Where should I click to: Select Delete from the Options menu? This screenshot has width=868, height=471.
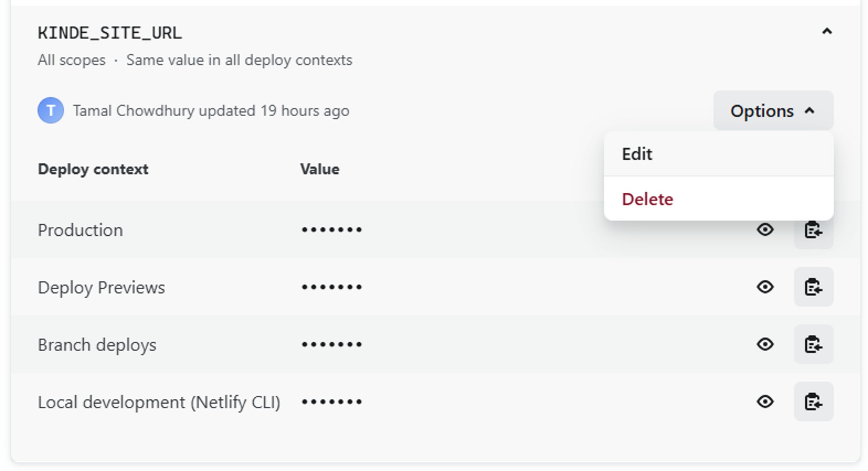pos(647,199)
